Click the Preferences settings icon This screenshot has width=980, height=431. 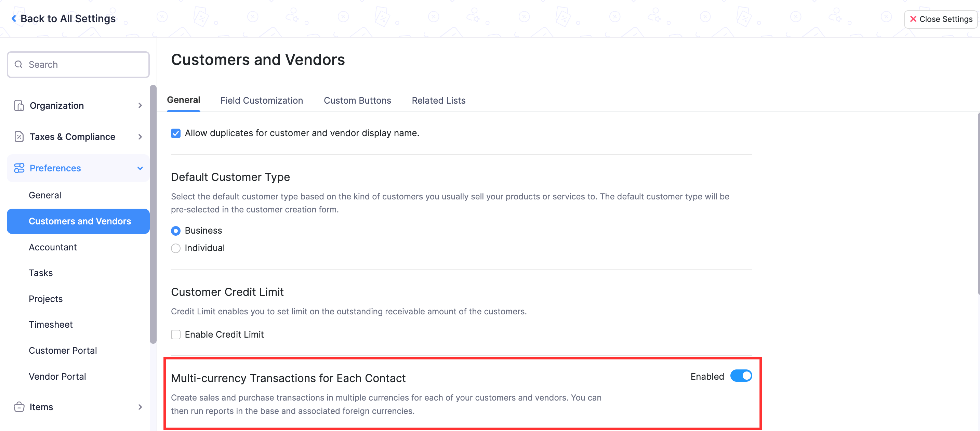pos(19,168)
